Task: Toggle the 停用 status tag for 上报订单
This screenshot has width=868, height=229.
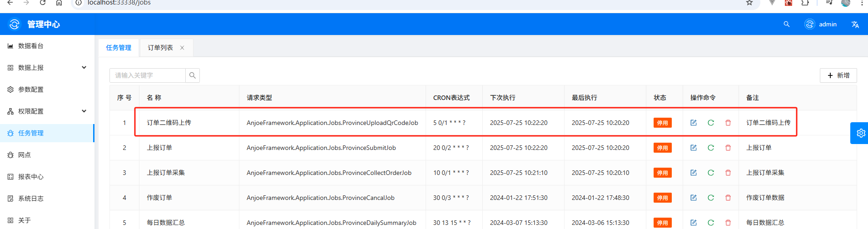Action: [662, 148]
